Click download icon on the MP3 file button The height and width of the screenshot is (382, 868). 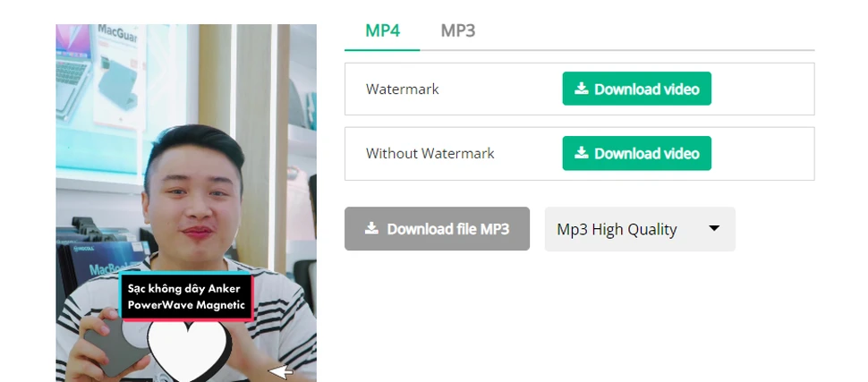coord(371,228)
